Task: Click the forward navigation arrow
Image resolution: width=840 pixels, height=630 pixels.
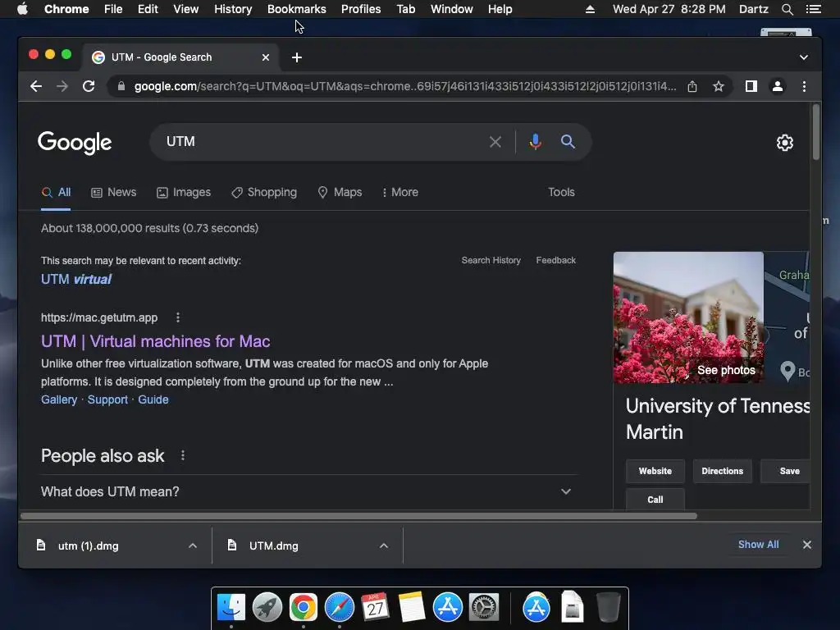Action: [62, 86]
